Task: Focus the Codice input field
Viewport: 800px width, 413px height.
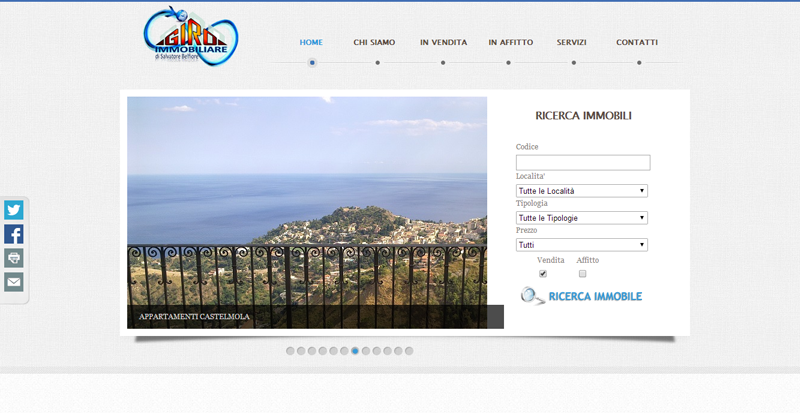Action: click(583, 163)
